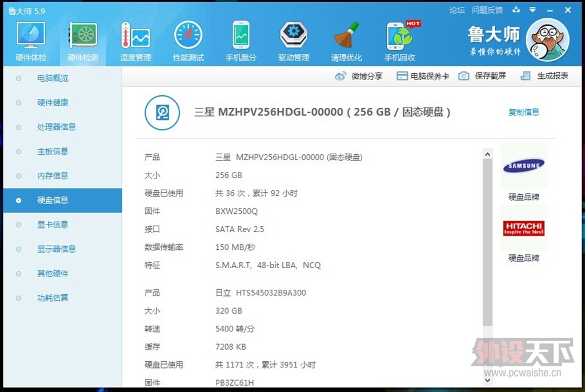Image resolution: width=585 pixels, height=392 pixels.
Task: Click 保存截屏 save screenshot button
Action: (483, 76)
